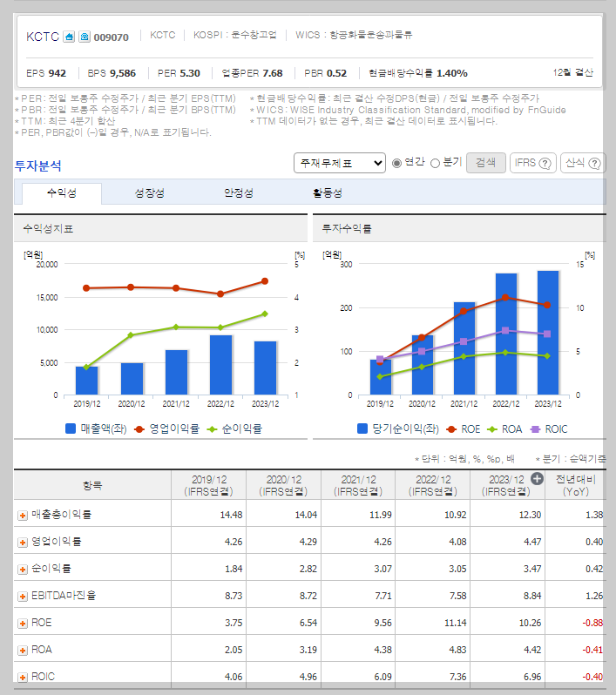The image size is (616, 695).
Task: Toggle the 당기순이익(좌) legend swatch
Action: tap(362, 428)
